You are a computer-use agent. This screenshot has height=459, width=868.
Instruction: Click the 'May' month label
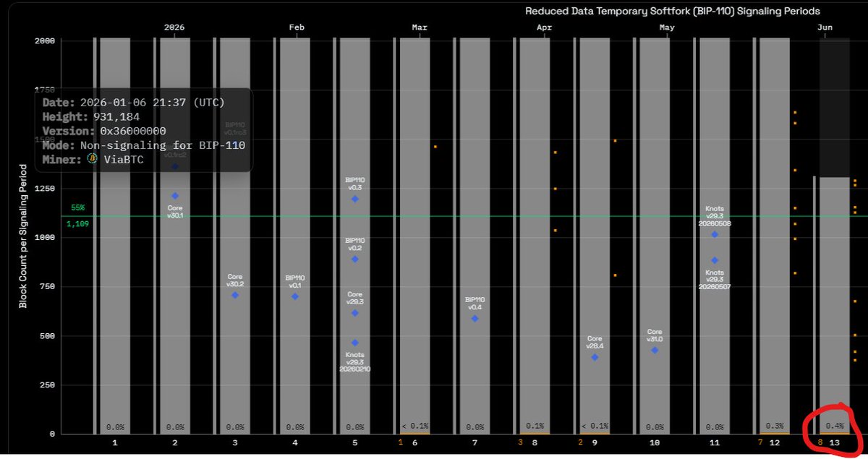[x=667, y=27]
